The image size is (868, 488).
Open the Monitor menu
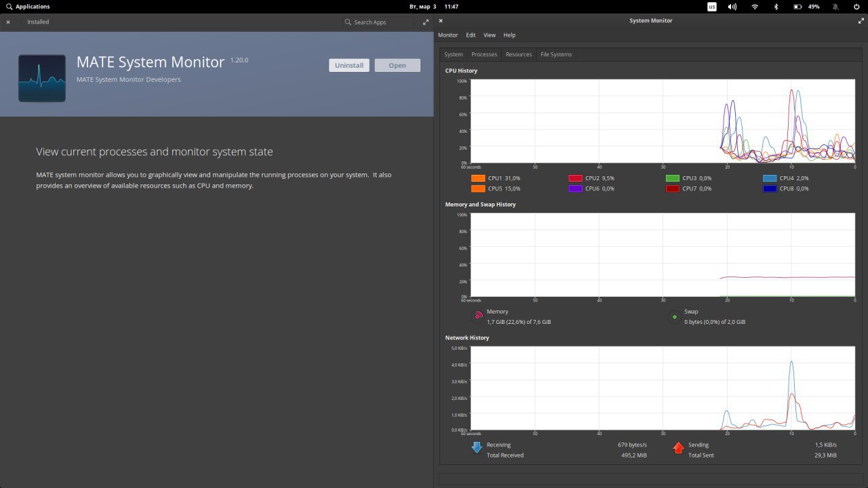(448, 35)
